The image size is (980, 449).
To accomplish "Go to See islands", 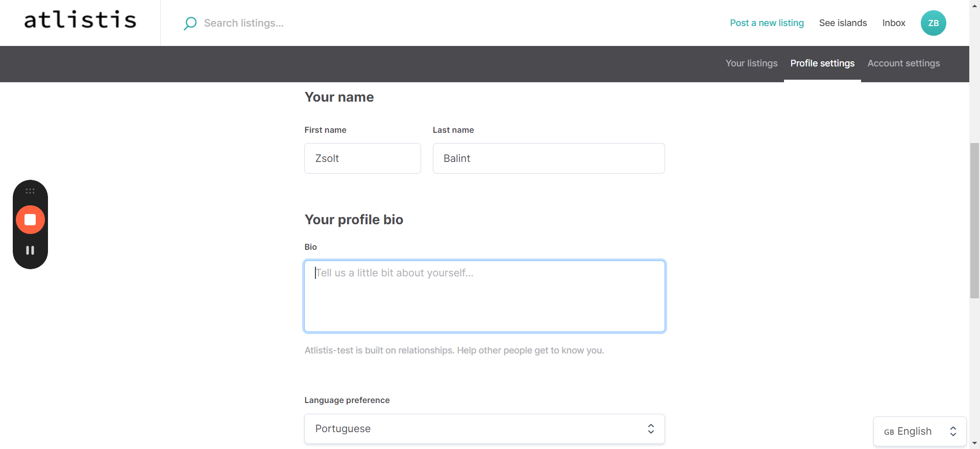I will (x=843, y=23).
